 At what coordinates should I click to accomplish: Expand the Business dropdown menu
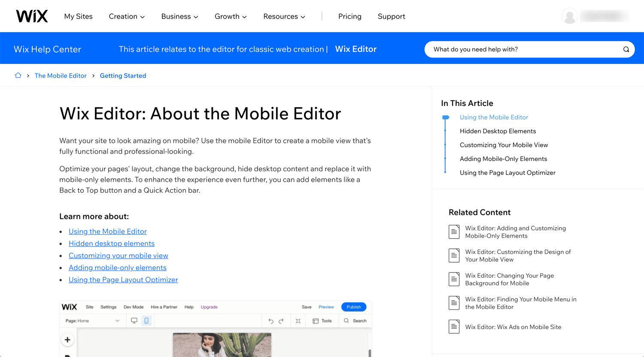[x=179, y=16]
